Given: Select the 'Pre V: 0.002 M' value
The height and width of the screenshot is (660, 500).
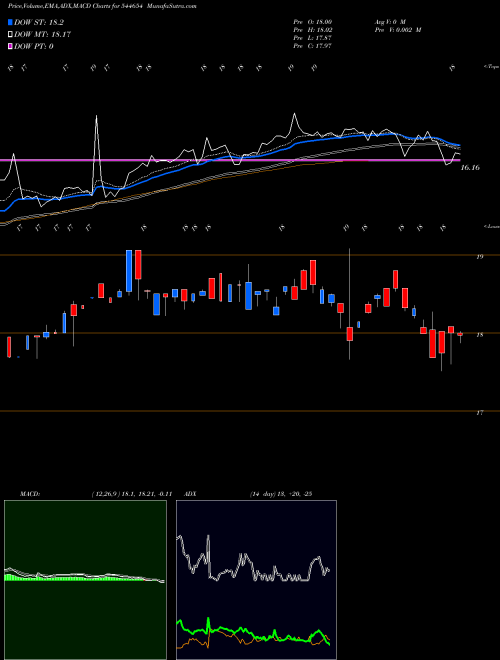Looking at the screenshot, I should point(398,30).
